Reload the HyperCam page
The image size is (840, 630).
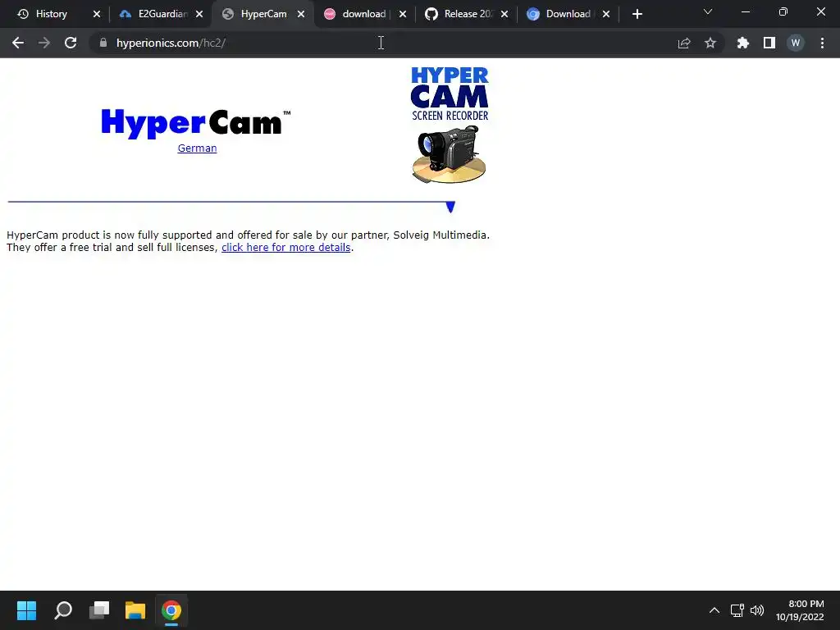[x=71, y=43]
